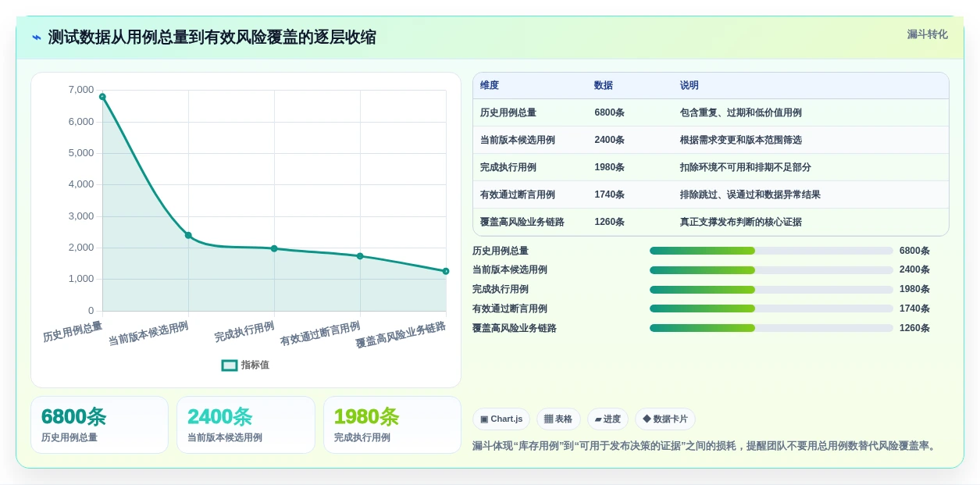This screenshot has width=980, height=485.
Task: Click x-axis label 完成执行用例
Action: coord(244,332)
